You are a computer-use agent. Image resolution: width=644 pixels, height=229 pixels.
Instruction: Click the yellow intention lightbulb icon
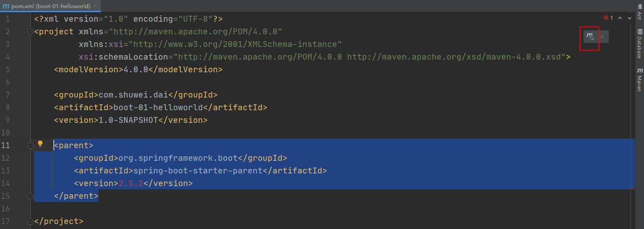pyautogui.click(x=40, y=144)
